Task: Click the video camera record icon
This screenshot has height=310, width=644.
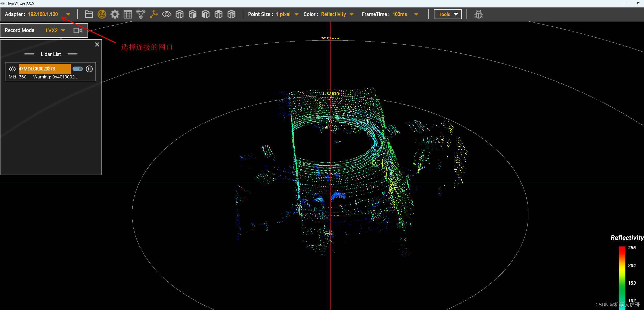Action: coord(78,30)
